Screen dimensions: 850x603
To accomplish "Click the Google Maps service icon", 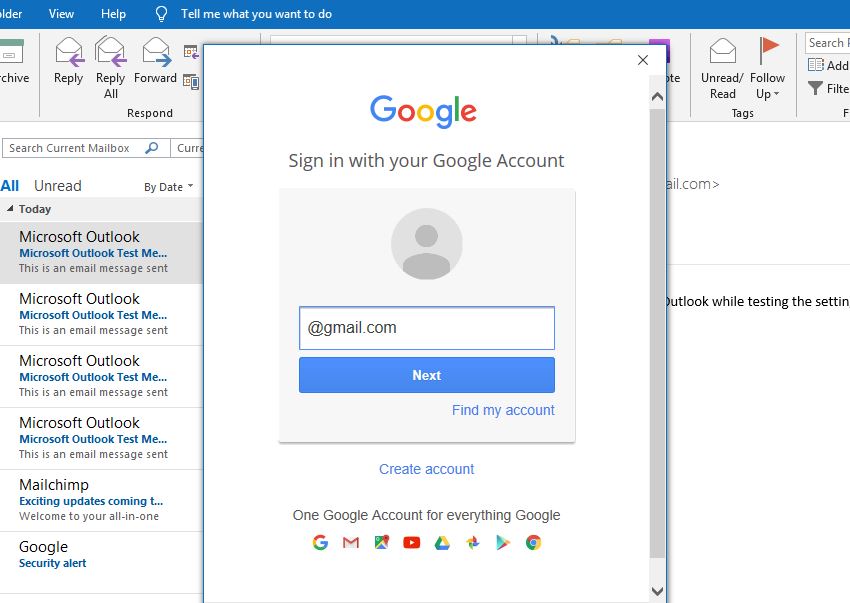I will pos(382,542).
